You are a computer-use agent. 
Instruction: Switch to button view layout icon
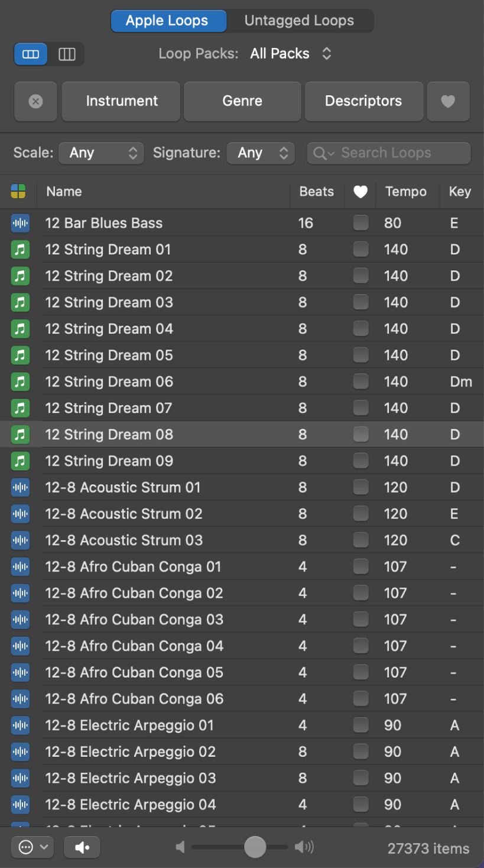31,54
